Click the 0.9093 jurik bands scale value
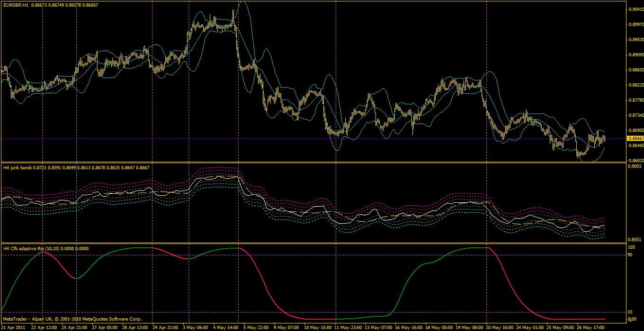This screenshot has width=644, height=331. pos(635,166)
